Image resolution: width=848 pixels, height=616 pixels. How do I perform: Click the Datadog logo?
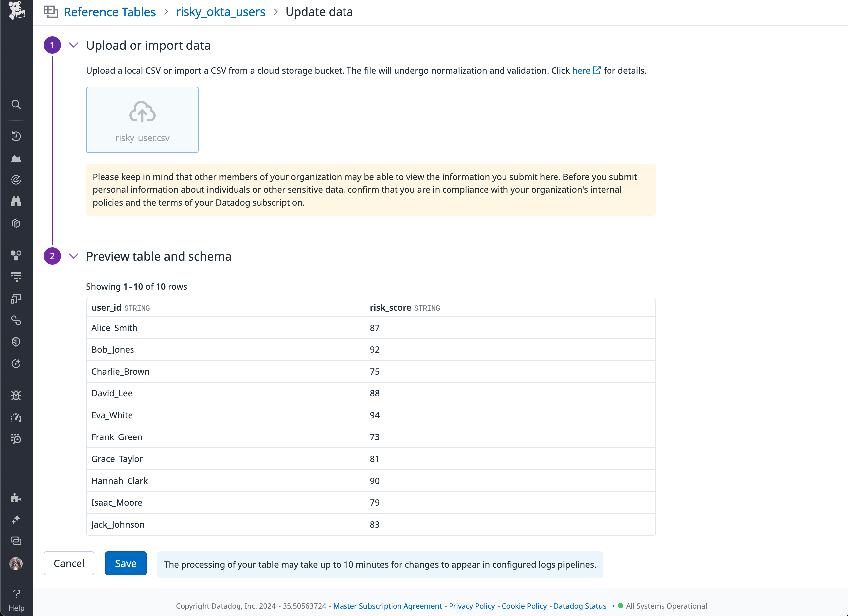[16, 11]
